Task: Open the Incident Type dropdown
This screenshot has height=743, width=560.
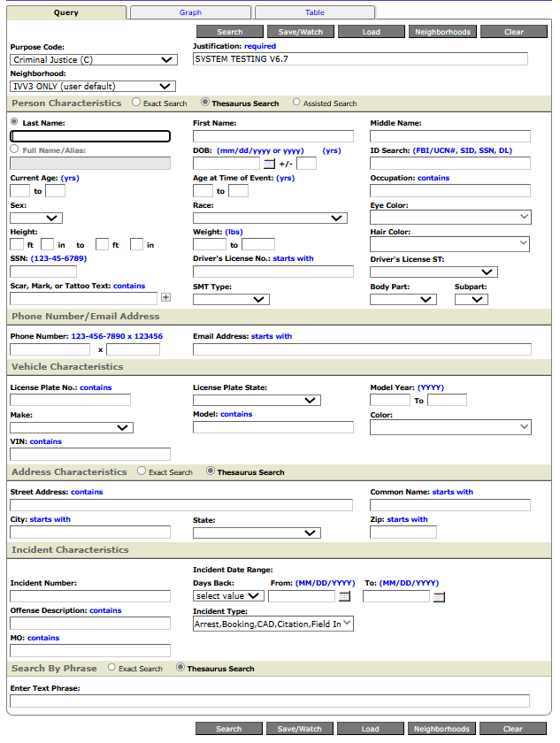Action: 272,624
